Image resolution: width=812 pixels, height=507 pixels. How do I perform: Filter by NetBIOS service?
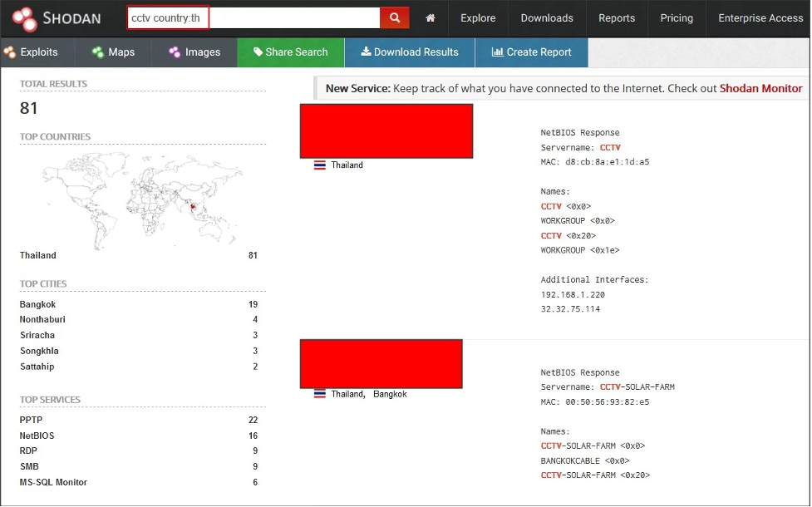(37, 436)
